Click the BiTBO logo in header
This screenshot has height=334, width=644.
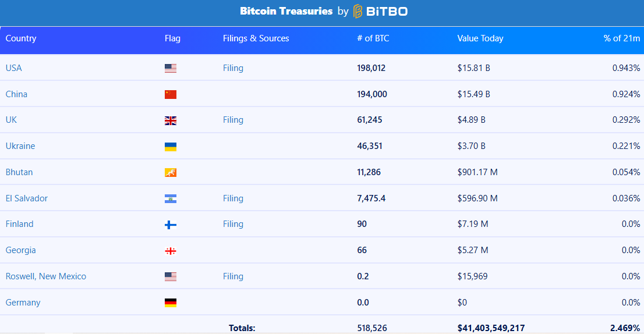(380, 11)
